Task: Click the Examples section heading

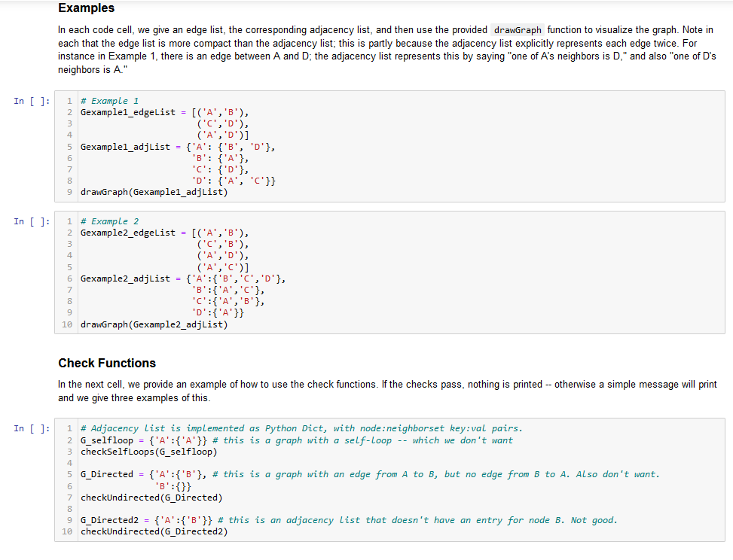Action: coord(85,8)
